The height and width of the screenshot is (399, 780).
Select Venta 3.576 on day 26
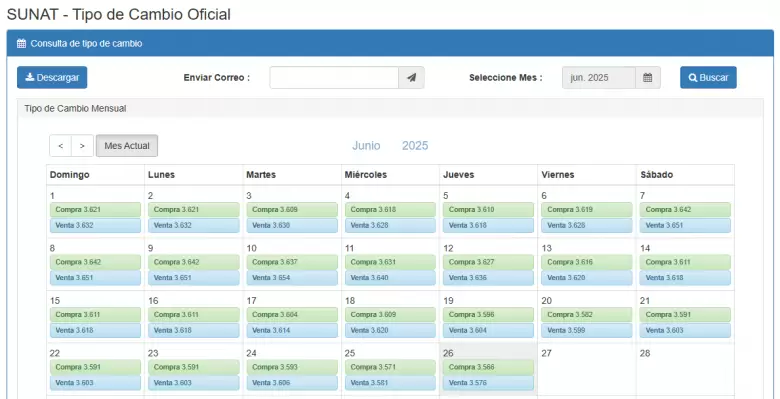[x=488, y=384]
